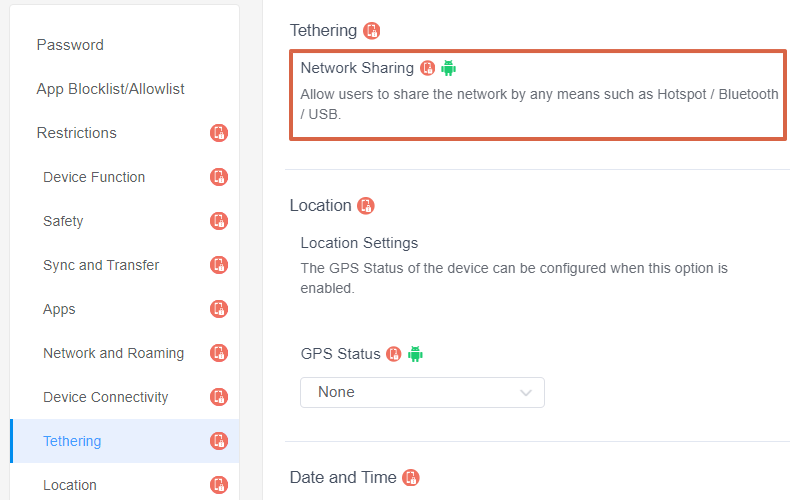The width and height of the screenshot is (790, 500).
Task: Click lock badge beside GPS Status
Action: (393, 354)
